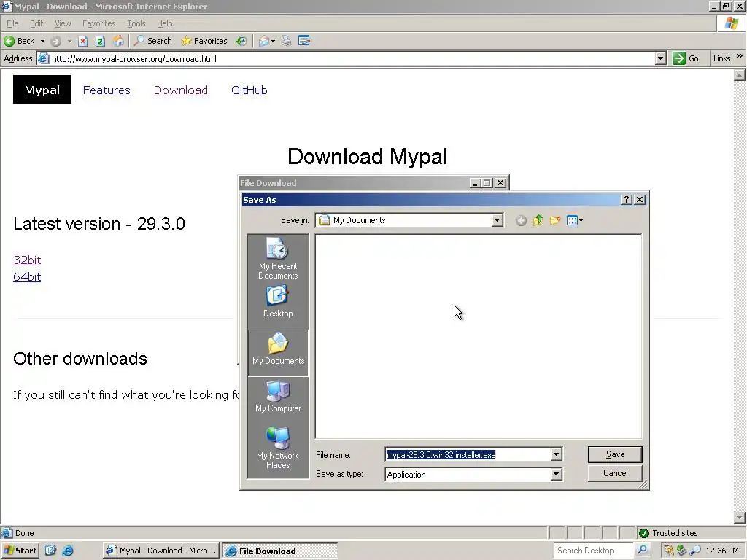Screen dimensions: 747x560
Task: Click the History icon in toolbar
Action: pyautogui.click(x=242, y=41)
